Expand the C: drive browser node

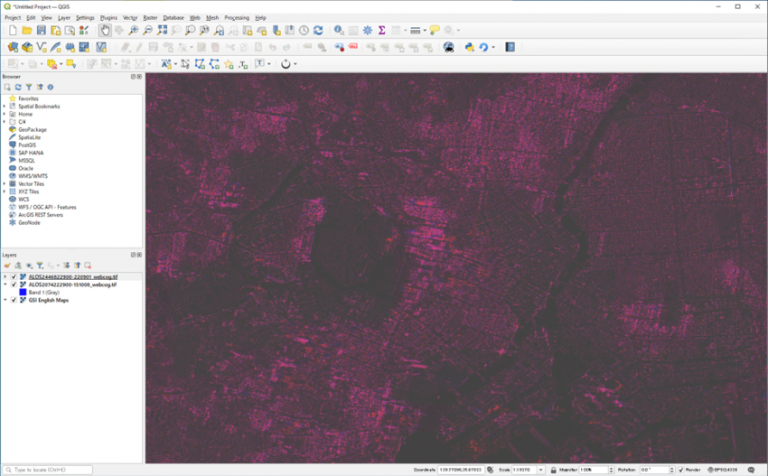(x=4, y=121)
